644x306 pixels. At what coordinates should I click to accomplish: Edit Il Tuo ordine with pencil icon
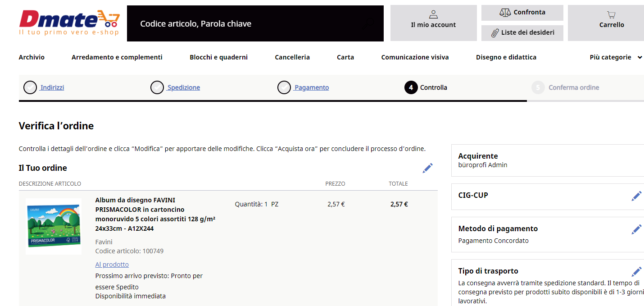427,168
